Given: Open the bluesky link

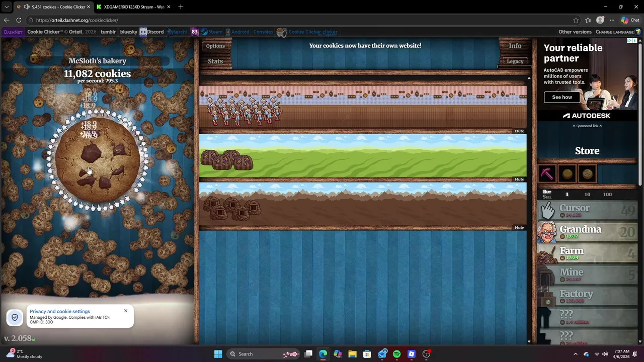Looking at the screenshot, I should click(x=129, y=32).
